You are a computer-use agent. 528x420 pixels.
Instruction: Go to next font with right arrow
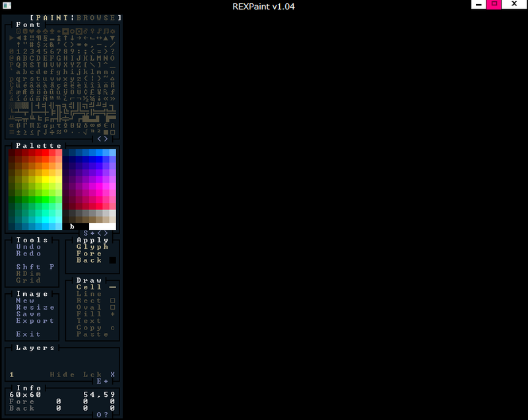106,139
